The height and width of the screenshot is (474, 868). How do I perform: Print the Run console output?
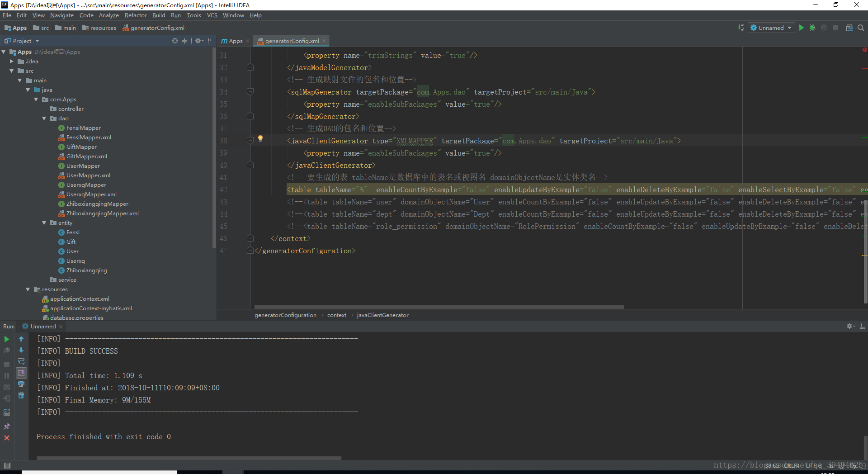click(21, 384)
